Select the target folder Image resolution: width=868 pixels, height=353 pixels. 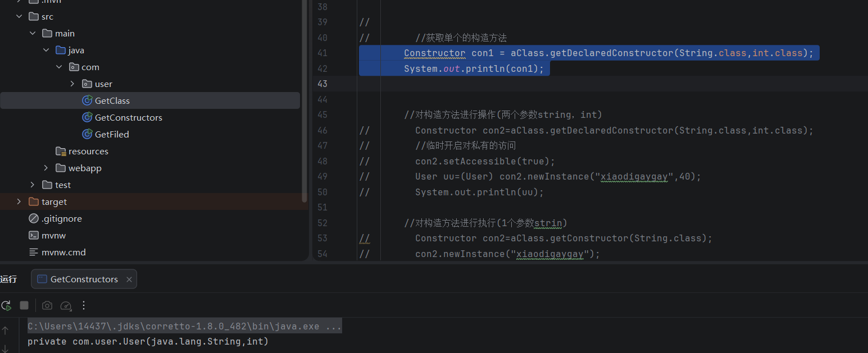coord(54,202)
